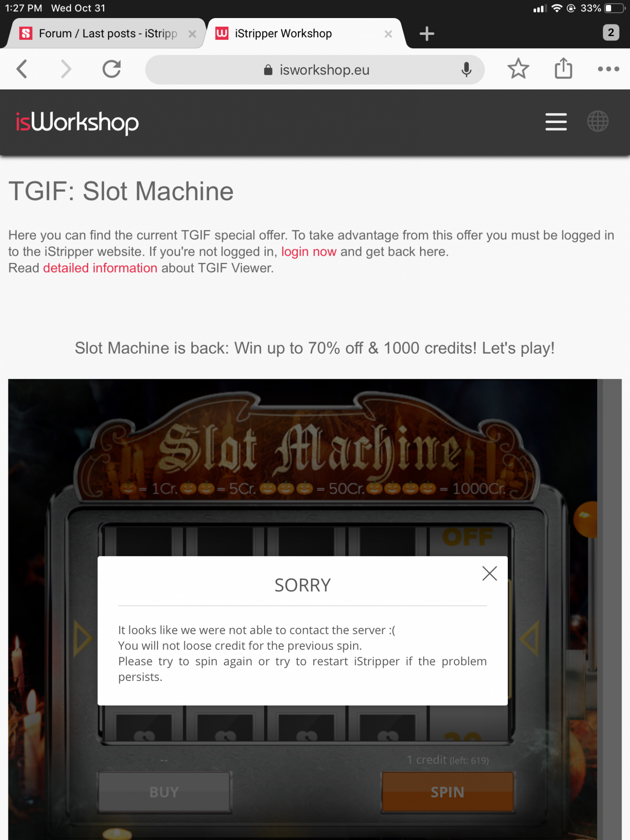This screenshot has height=840, width=630.
Task: Add a new browser tab
Action: click(x=427, y=34)
